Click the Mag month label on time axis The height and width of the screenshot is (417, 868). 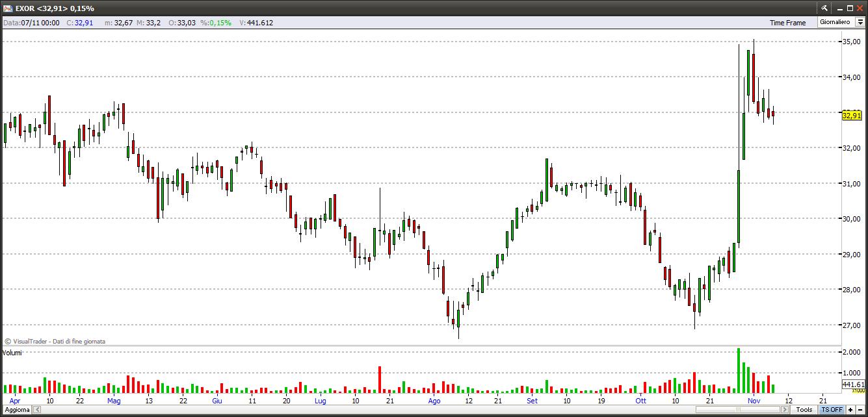coord(114,401)
